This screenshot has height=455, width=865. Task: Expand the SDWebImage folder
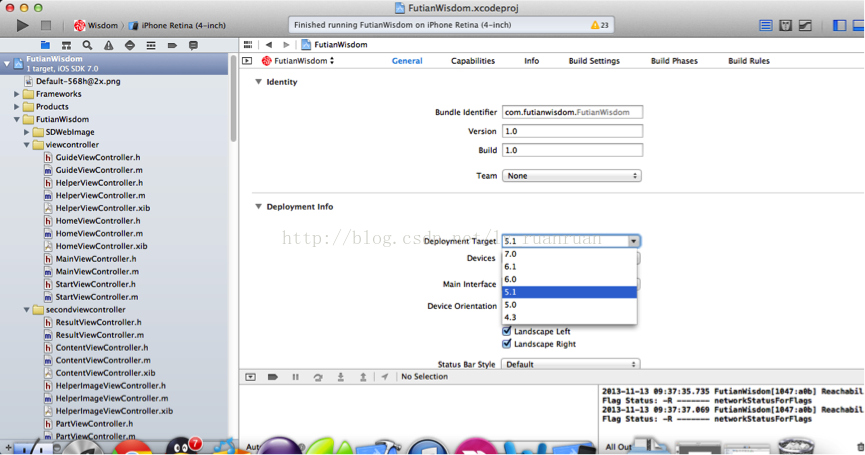click(26, 132)
